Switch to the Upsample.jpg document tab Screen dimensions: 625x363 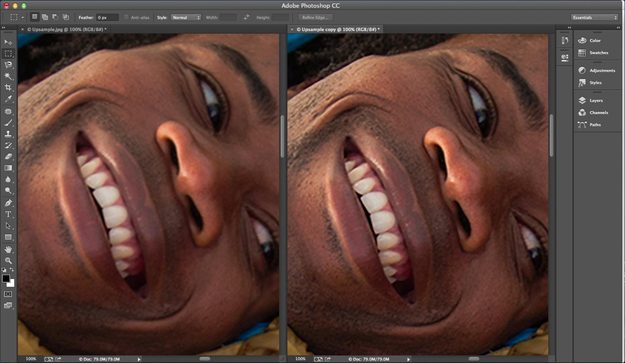[x=66, y=29]
